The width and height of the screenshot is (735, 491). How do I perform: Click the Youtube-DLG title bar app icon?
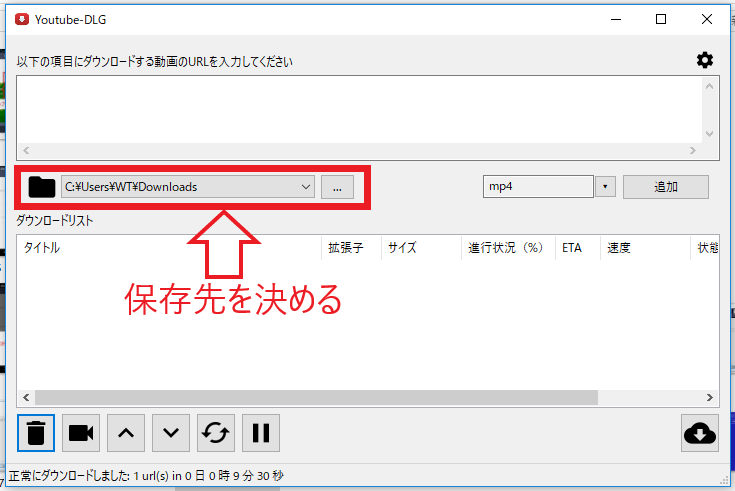coord(22,19)
